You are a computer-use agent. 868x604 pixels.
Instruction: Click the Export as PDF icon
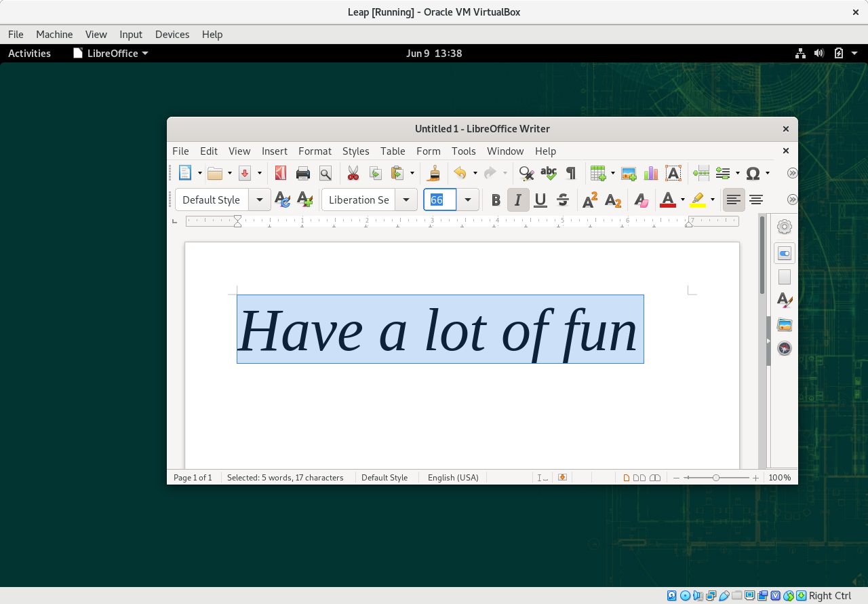(280, 174)
